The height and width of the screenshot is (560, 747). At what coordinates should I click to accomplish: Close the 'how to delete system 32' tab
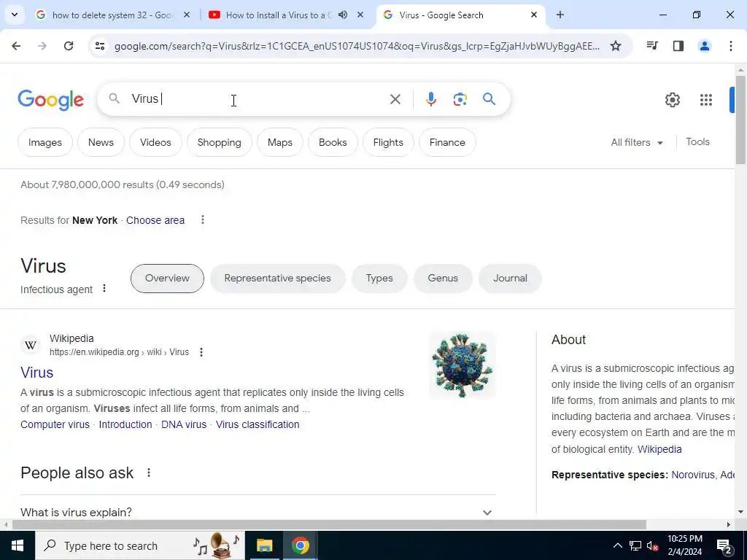coord(187,15)
